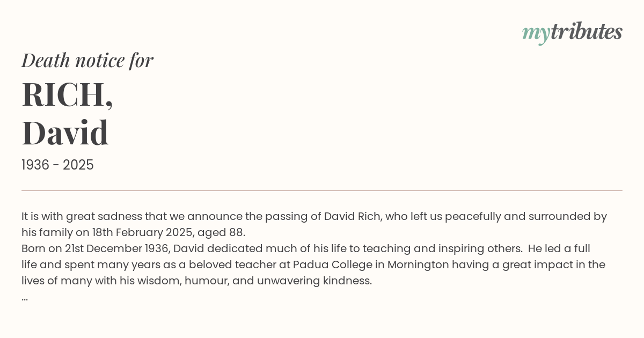The width and height of the screenshot is (644, 338).
Task: Click the "1936 - 2025" lifespan text
Action: 57,165
